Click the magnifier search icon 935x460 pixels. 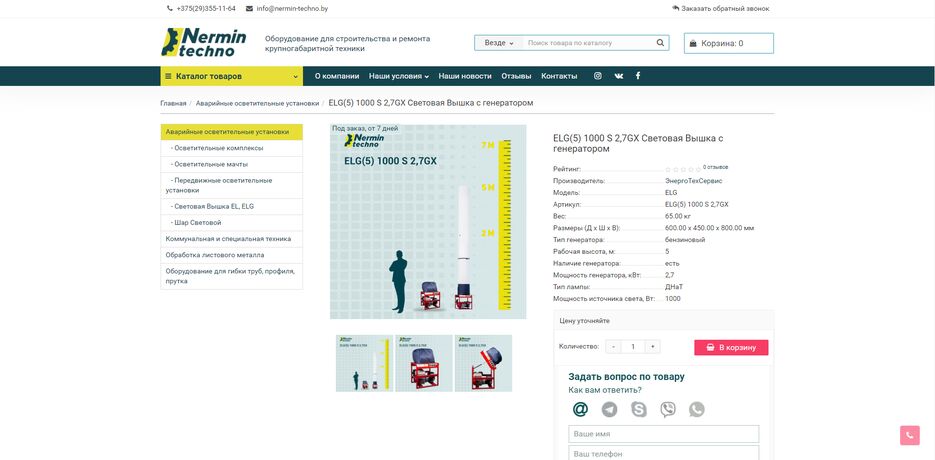[x=660, y=43]
